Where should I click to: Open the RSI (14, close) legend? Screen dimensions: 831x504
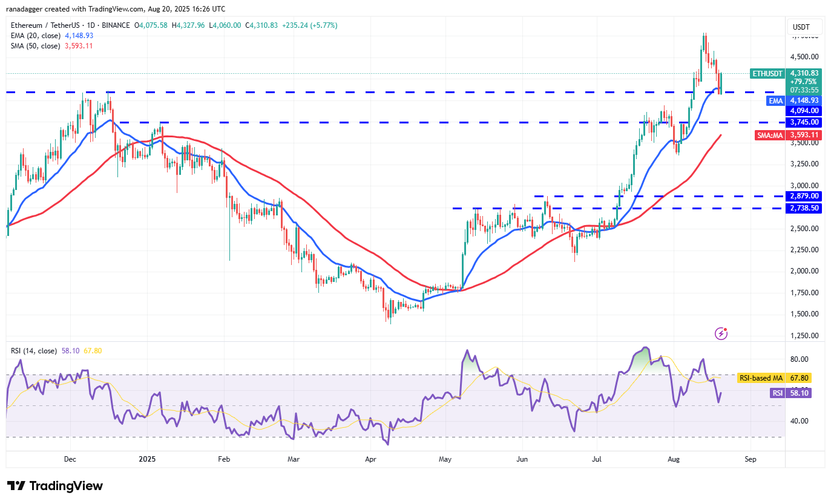click(34, 351)
